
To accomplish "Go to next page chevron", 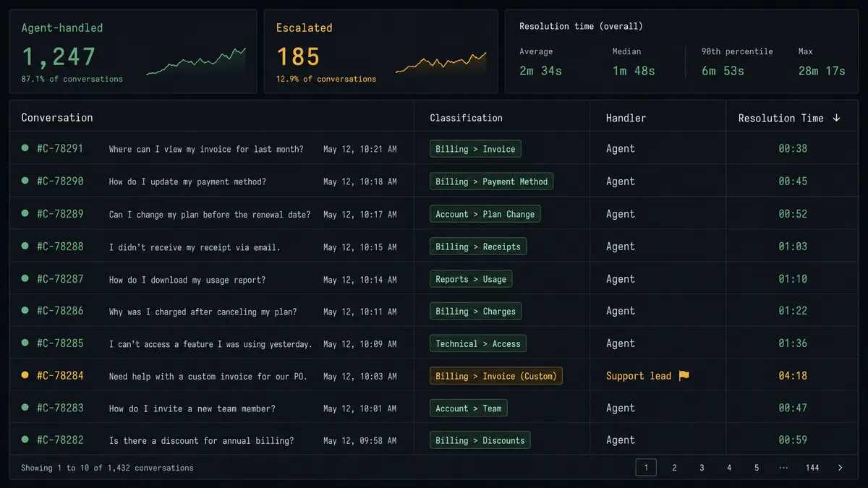I will click(x=840, y=468).
